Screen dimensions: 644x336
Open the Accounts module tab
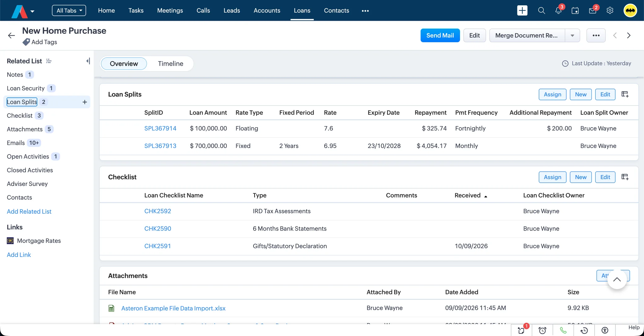tap(267, 10)
